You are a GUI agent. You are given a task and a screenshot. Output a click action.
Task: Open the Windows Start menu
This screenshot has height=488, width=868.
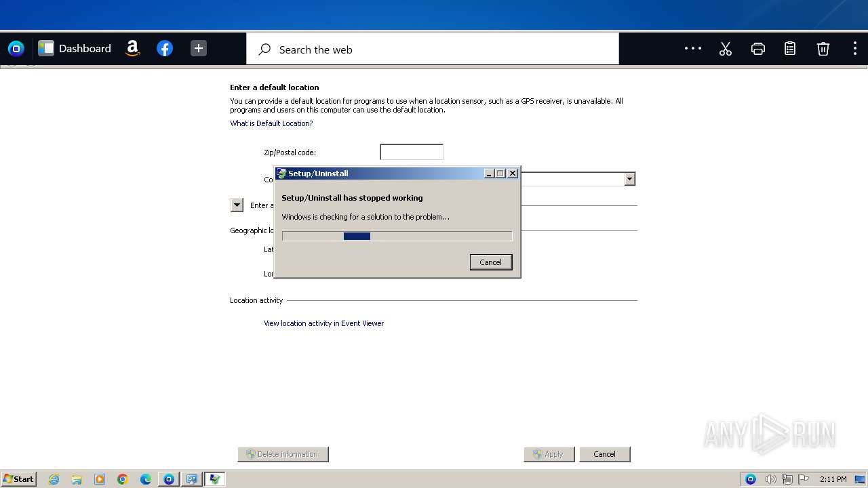click(19, 479)
